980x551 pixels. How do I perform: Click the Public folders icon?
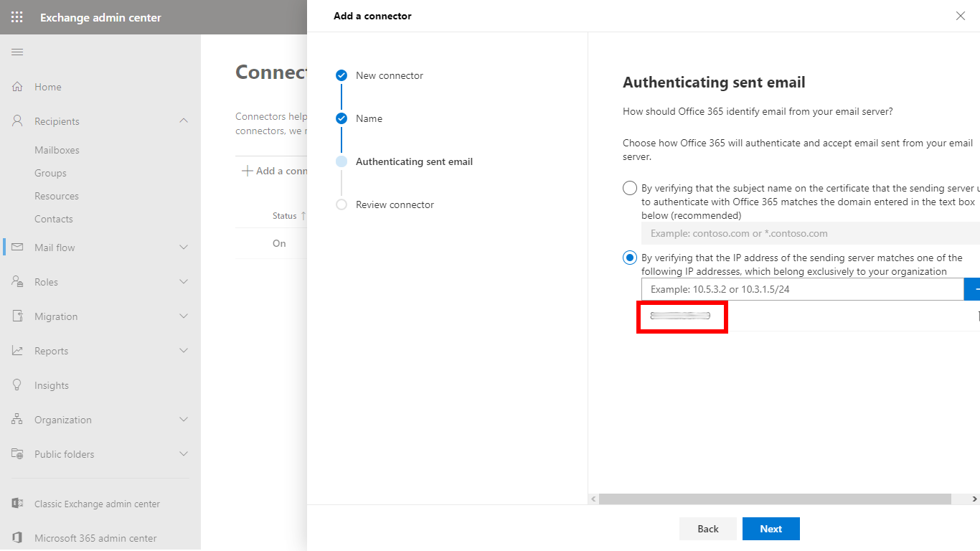pos(17,454)
